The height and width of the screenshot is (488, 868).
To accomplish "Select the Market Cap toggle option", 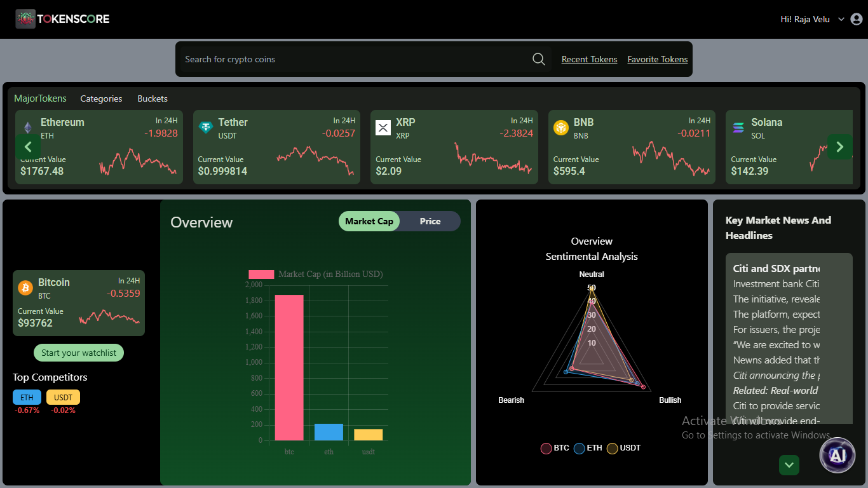I will (x=369, y=221).
